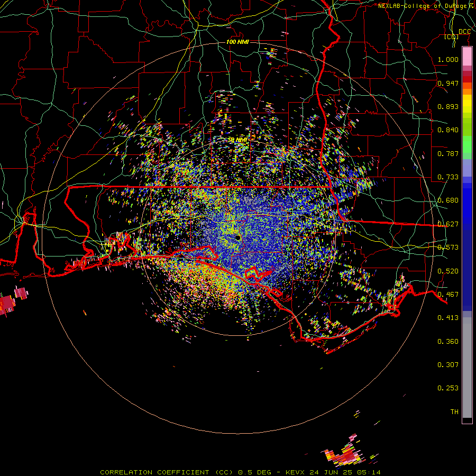Select the 0.893 scale label
This screenshot has height=476, width=476.
pyautogui.click(x=448, y=106)
